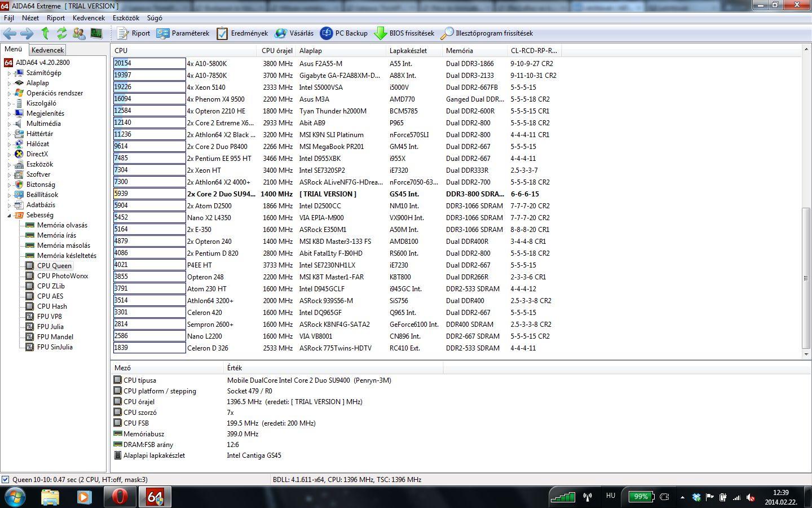
Task: Click the green Refresh toolbar icon
Action: [61, 33]
